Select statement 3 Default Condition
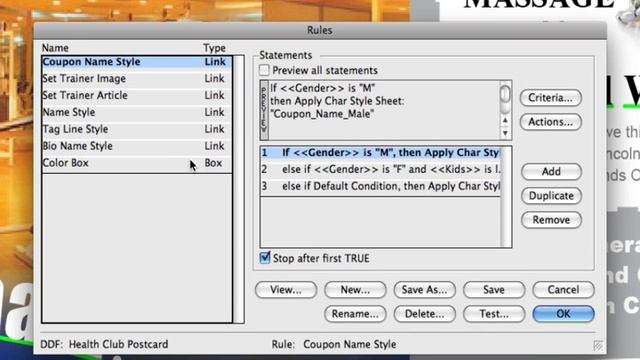The image size is (640, 360). coord(380,186)
